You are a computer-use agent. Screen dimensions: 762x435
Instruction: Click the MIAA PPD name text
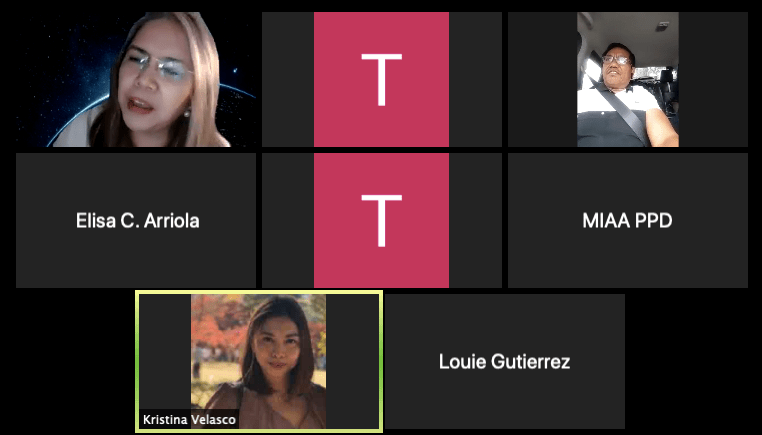(x=627, y=221)
